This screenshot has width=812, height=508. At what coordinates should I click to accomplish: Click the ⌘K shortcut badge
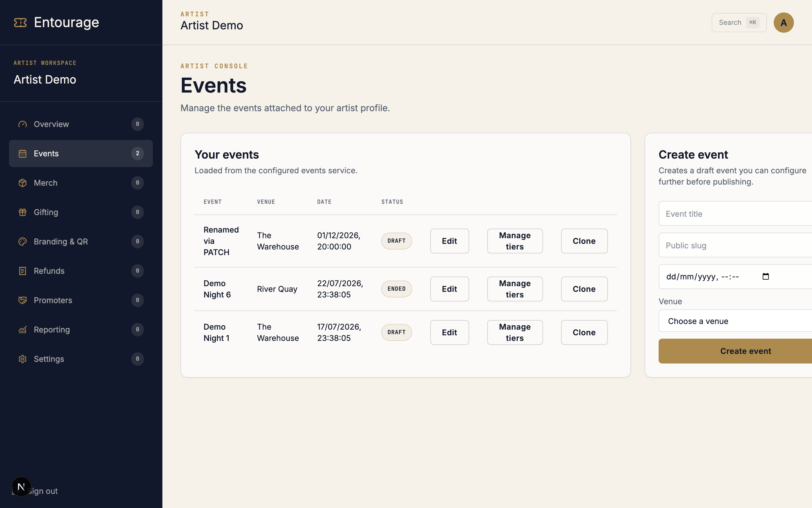(753, 23)
